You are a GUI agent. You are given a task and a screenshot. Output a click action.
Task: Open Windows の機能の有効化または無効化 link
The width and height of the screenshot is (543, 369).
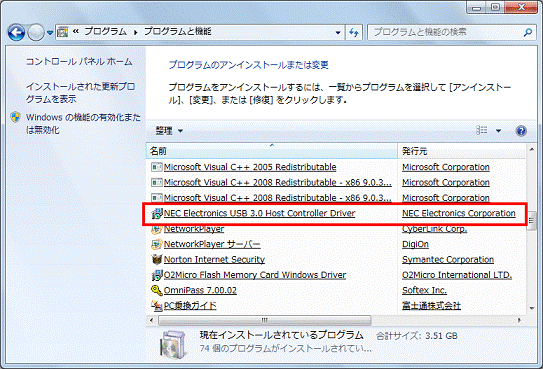[x=83, y=124]
